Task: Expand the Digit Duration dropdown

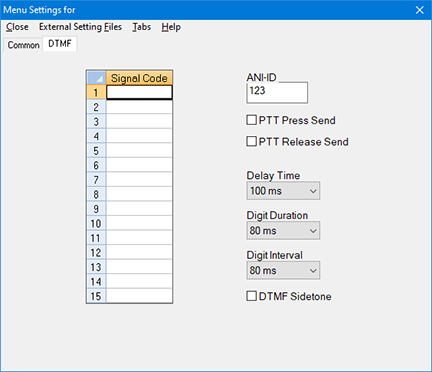Action: [x=283, y=230]
